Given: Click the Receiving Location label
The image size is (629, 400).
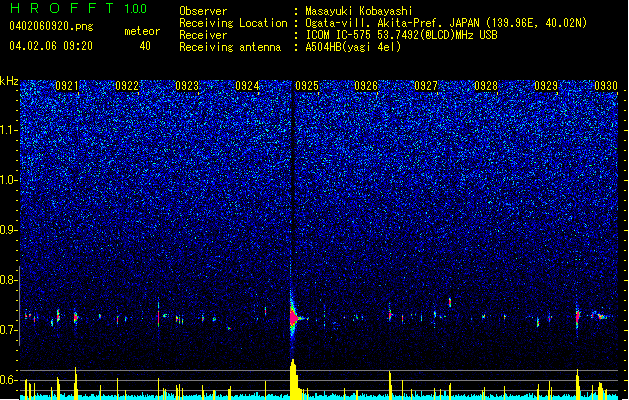Looking at the screenshot, I should (233, 23).
